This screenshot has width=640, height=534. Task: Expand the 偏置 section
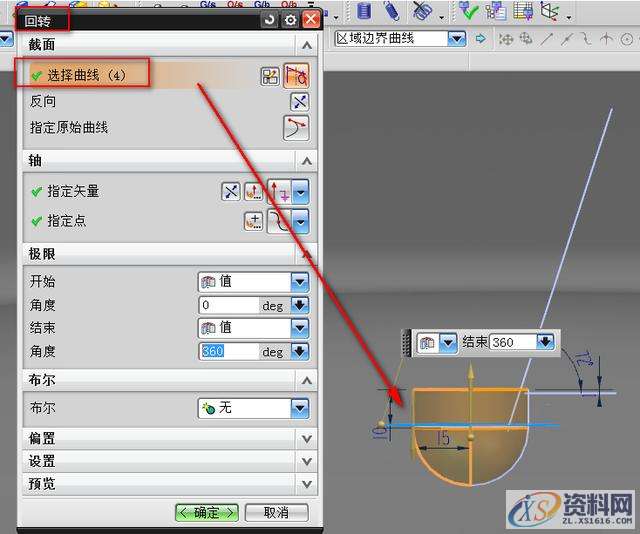(x=306, y=439)
